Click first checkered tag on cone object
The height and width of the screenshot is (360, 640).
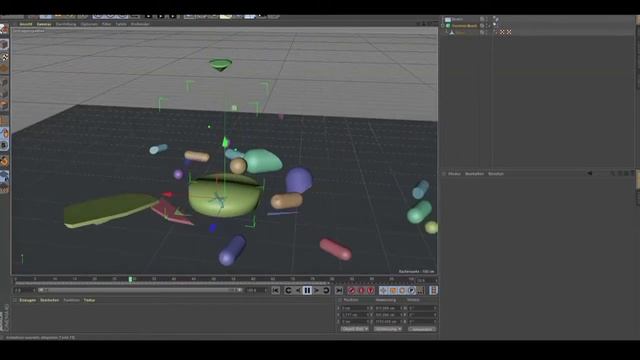point(502,32)
